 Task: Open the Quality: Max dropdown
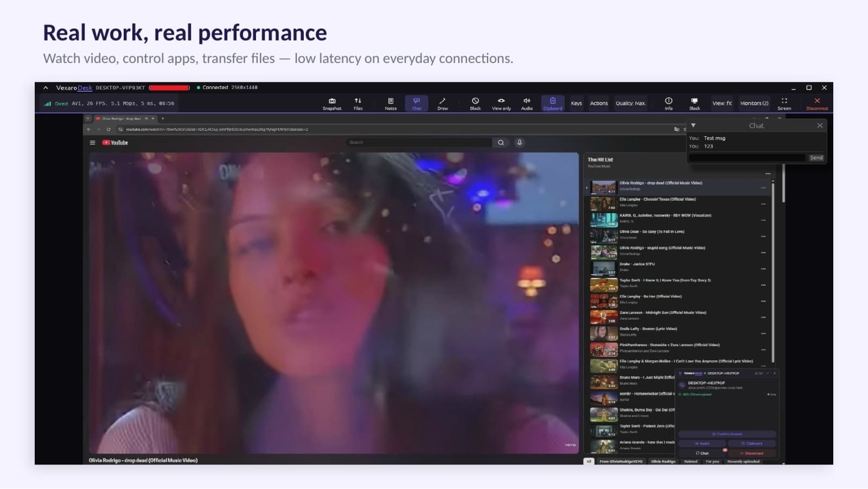tap(630, 103)
